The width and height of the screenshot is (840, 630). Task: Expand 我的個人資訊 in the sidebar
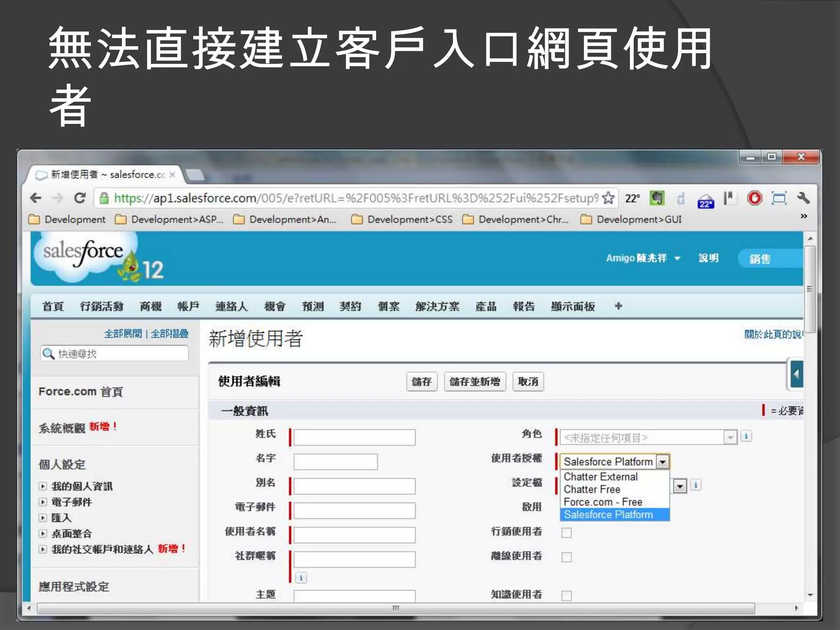coord(43,486)
